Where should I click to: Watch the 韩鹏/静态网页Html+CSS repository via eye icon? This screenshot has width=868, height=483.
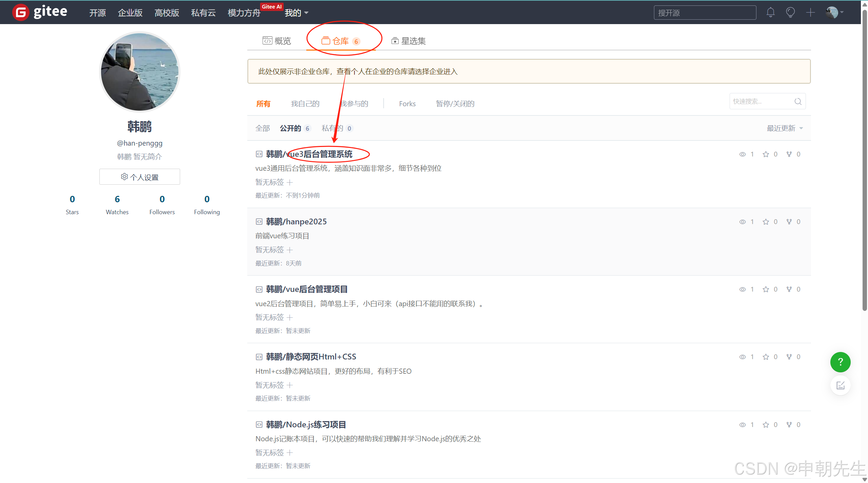(x=742, y=357)
